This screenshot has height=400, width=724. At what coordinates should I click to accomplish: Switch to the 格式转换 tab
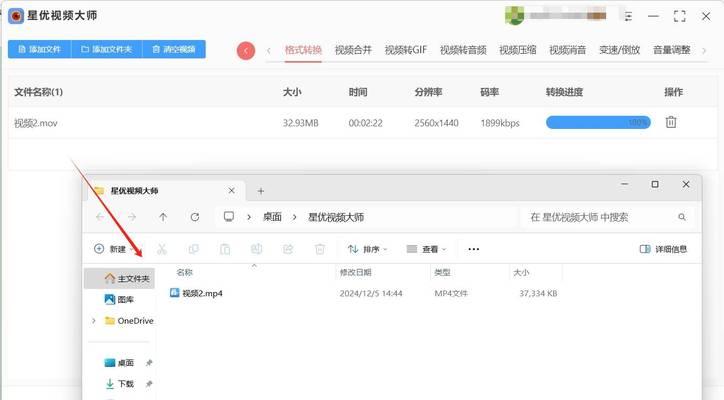tap(303, 50)
